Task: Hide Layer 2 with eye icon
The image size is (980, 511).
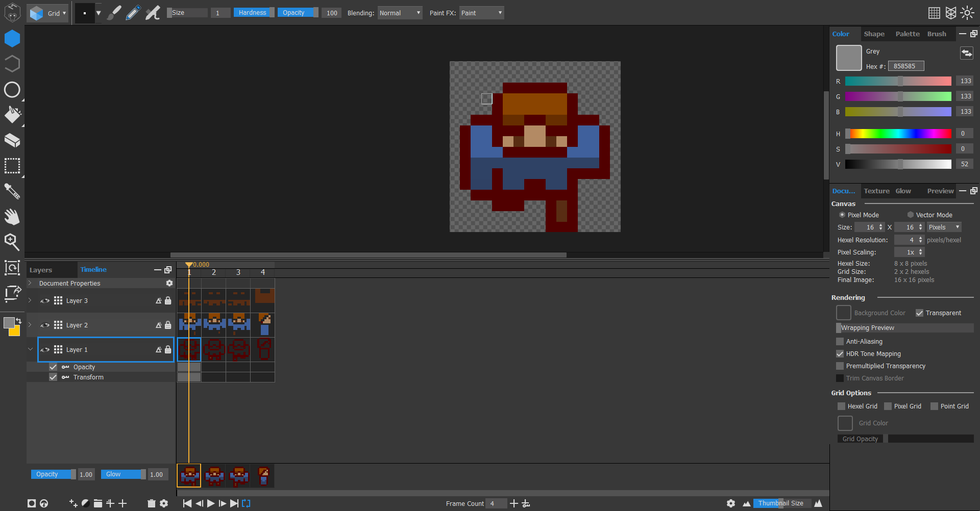Action: click(x=45, y=325)
